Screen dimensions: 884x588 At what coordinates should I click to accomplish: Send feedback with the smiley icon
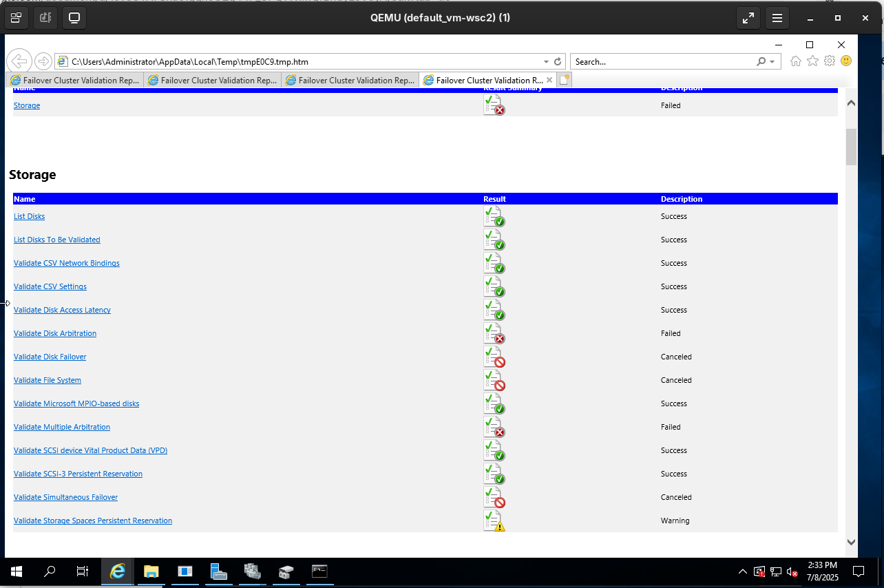point(846,61)
